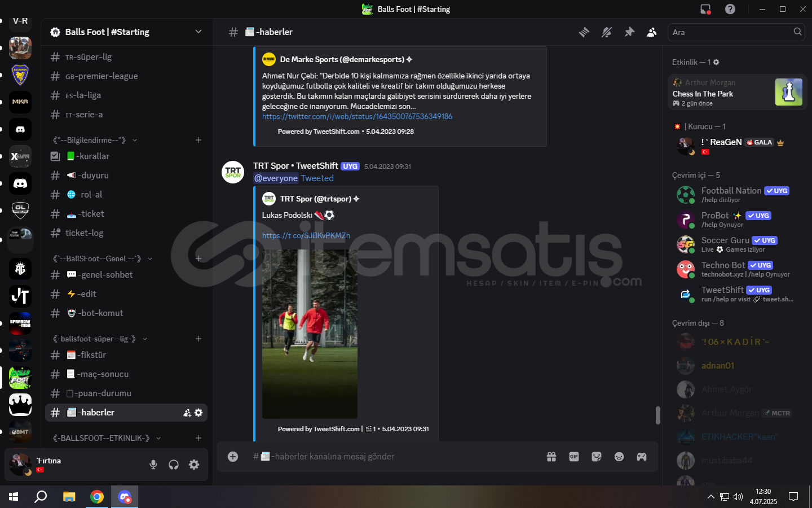Open the Inbox icon in title bar
The width and height of the screenshot is (812, 508).
point(705,9)
